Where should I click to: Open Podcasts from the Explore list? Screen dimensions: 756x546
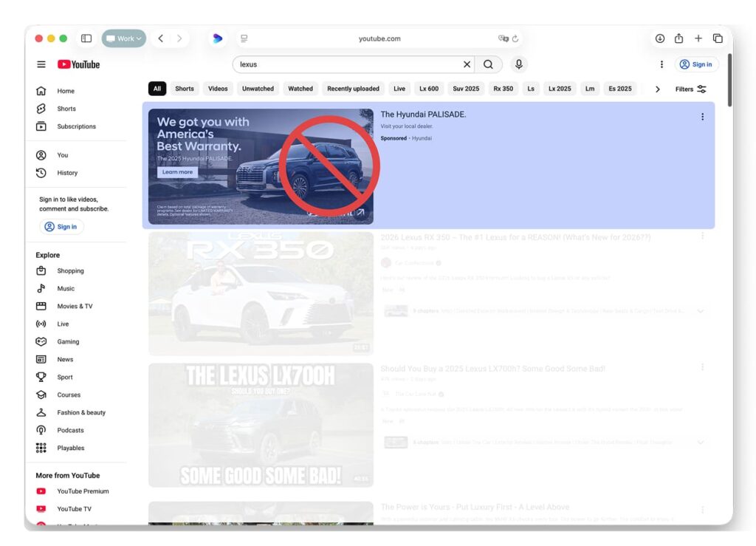click(x=69, y=430)
